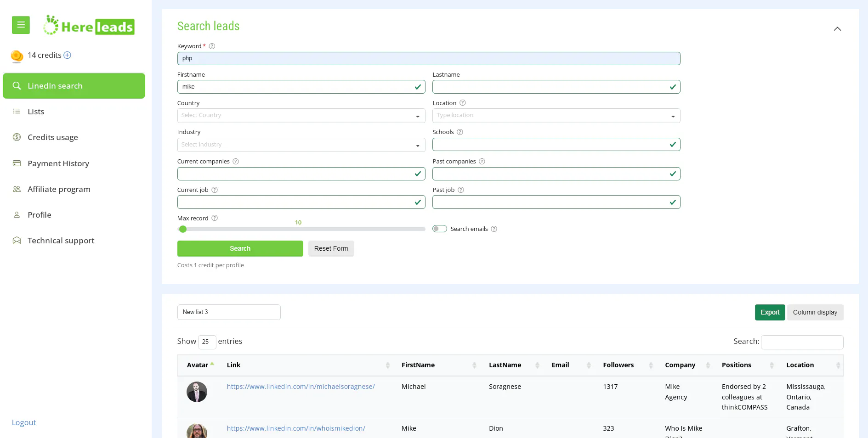Click the Schools field checkmark icon
This screenshot has height=438, width=868.
pyautogui.click(x=673, y=145)
